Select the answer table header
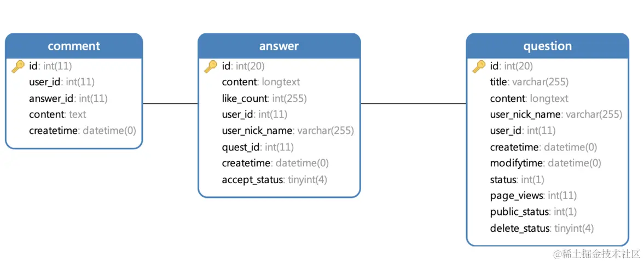Viewport: 644px width, 263px height. pyautogui.click(x=279, y=46)
